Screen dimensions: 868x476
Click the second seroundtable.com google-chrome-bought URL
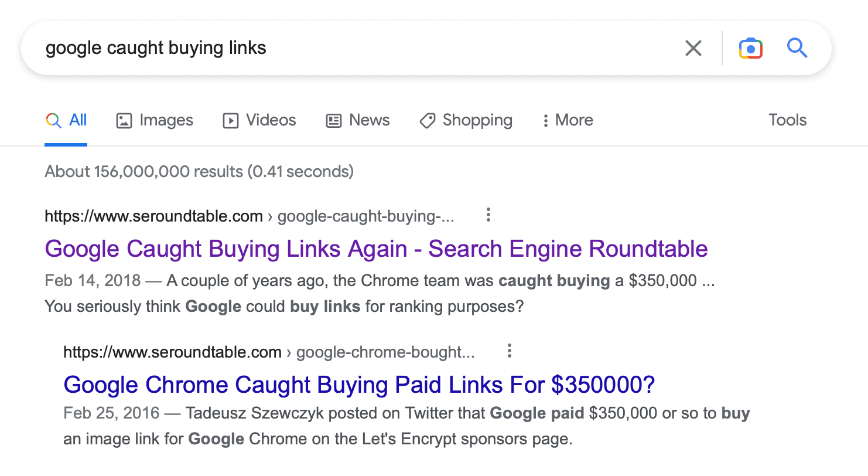(x=269, y=352)
